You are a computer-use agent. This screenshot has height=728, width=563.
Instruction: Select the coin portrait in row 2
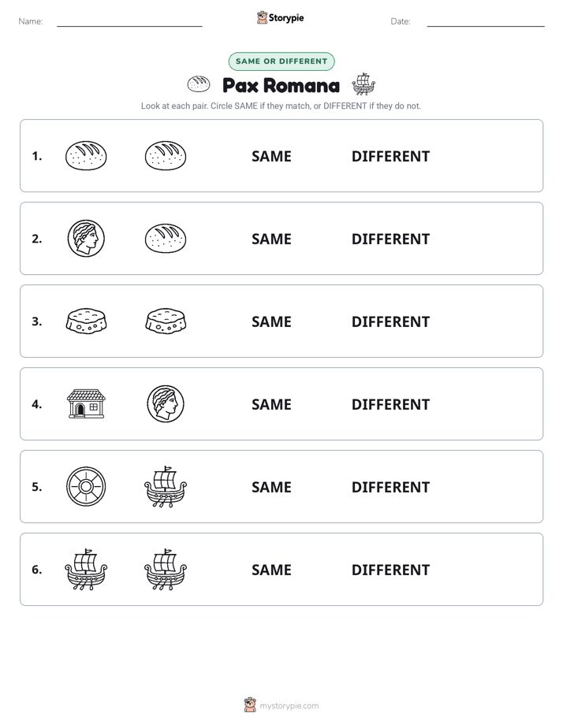[x=86, y=239]
